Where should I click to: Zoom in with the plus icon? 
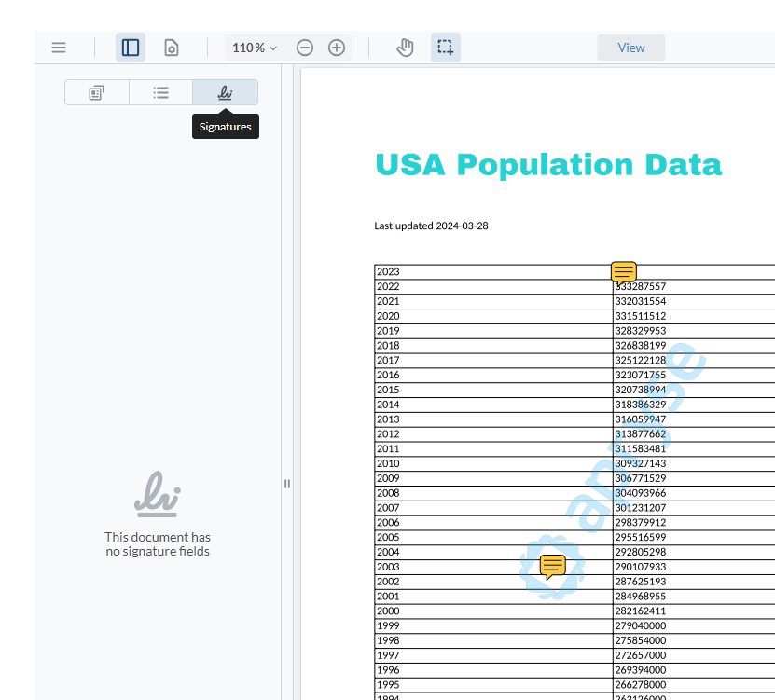(x=337, y=48)
